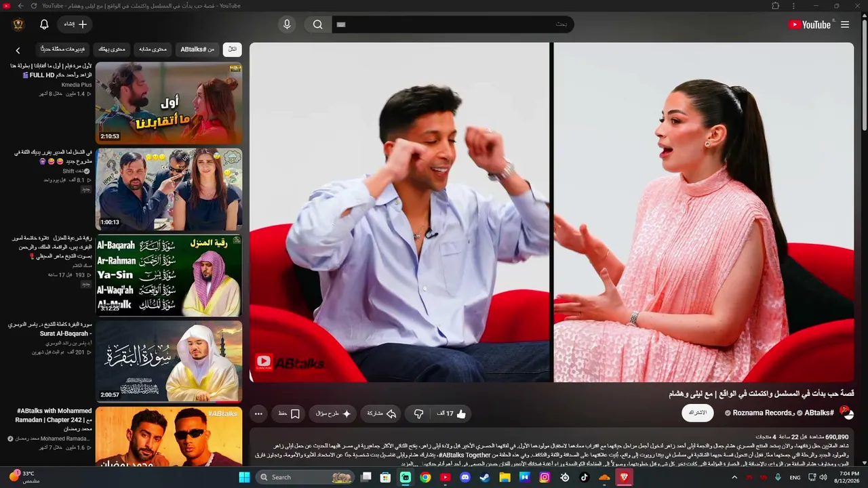The height and width of the screenshot is (488, 868).
Task: Start voice search with the microphone
Action: pos(287,24)
